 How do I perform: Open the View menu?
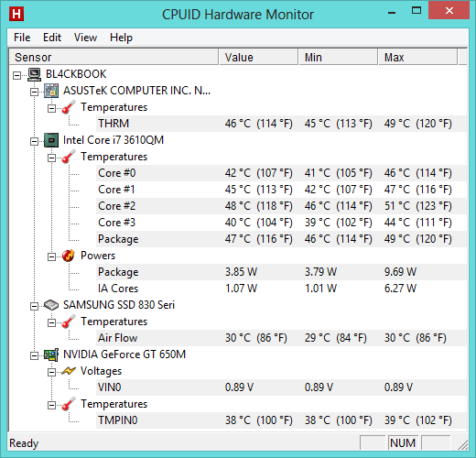pyautogui.click(x=85, y=38)
